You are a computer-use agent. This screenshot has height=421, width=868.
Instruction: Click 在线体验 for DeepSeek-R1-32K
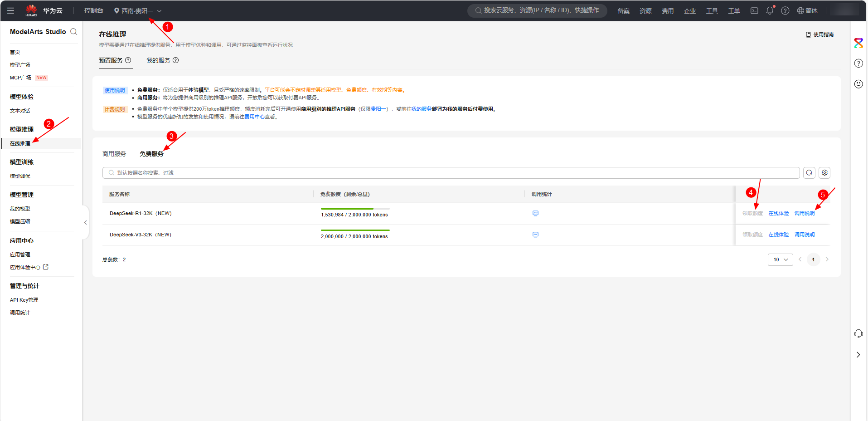[779, 213]
